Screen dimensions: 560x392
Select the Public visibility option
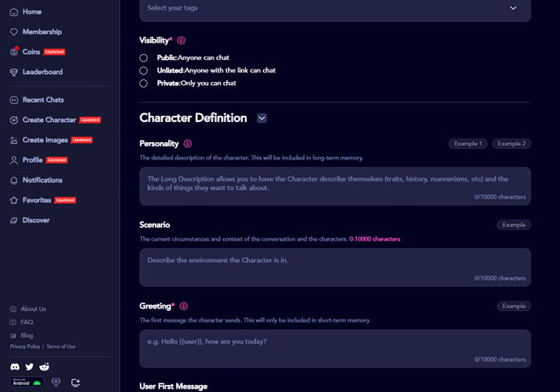(x=144, y=58)
